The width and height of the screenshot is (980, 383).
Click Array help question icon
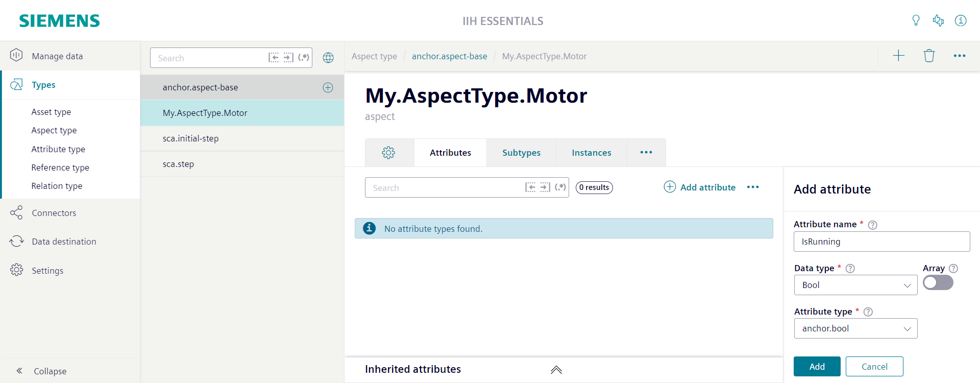click(x=953, y=269)
